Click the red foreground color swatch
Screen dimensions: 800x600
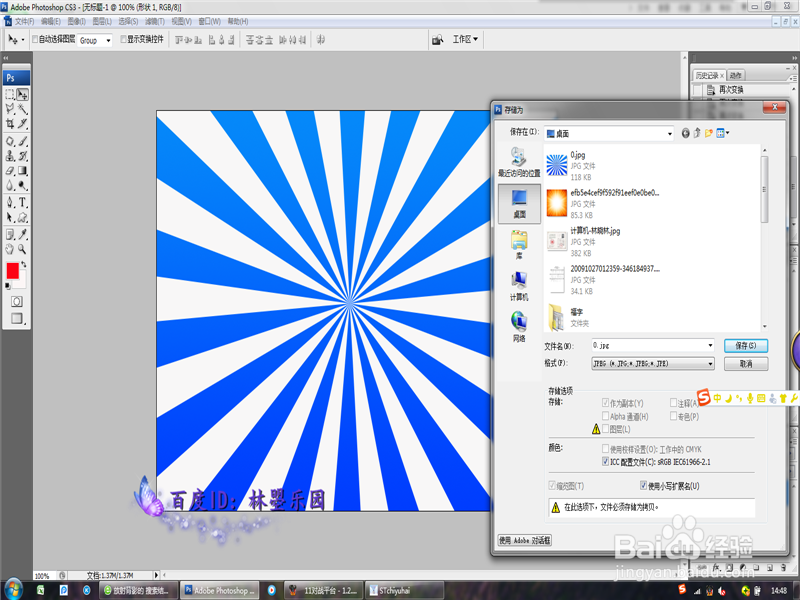[x=12, y=270]
